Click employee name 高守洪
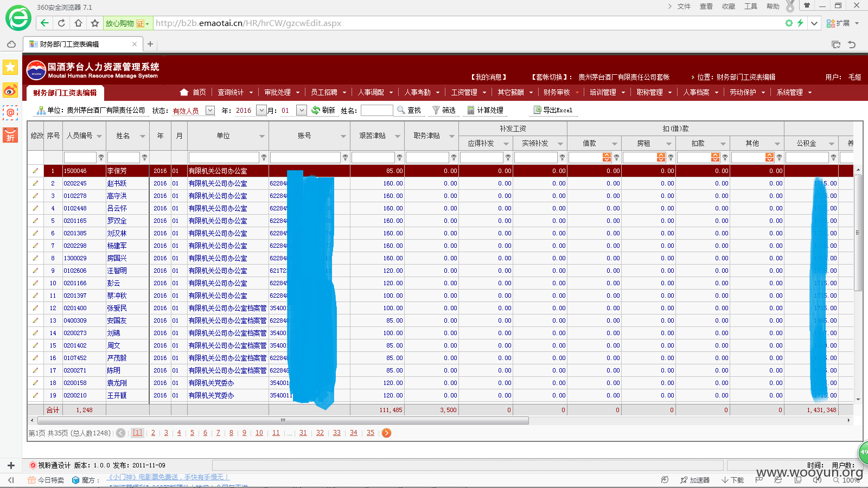Viewport: 868px width, 488px height. (x=117, y=196)
